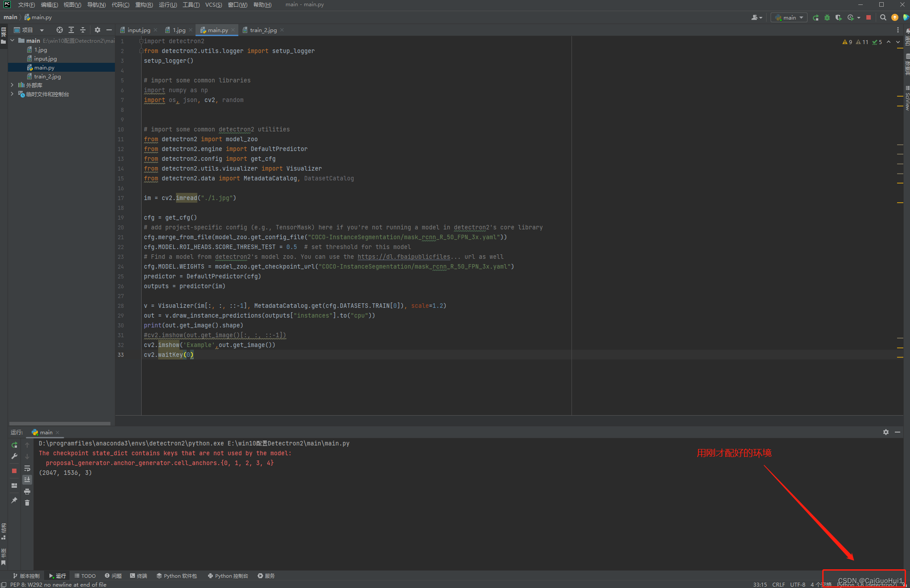Open the main run configuration dropdown

click(x=789, y=18)
